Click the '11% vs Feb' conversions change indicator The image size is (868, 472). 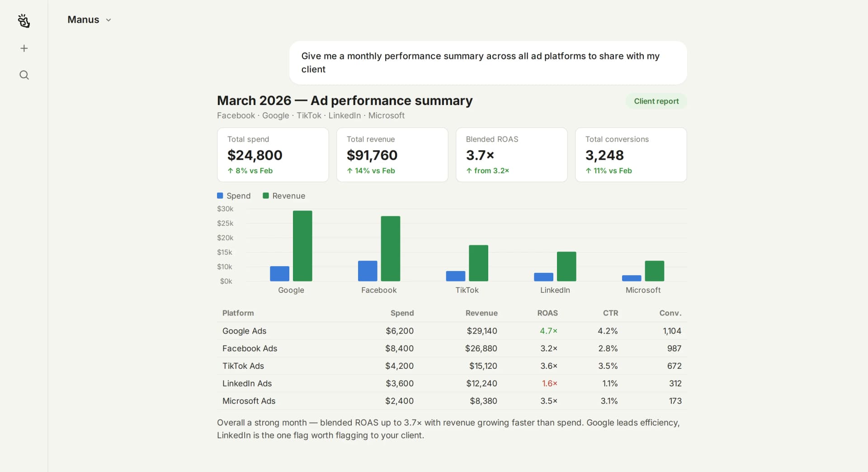point(609,171)
